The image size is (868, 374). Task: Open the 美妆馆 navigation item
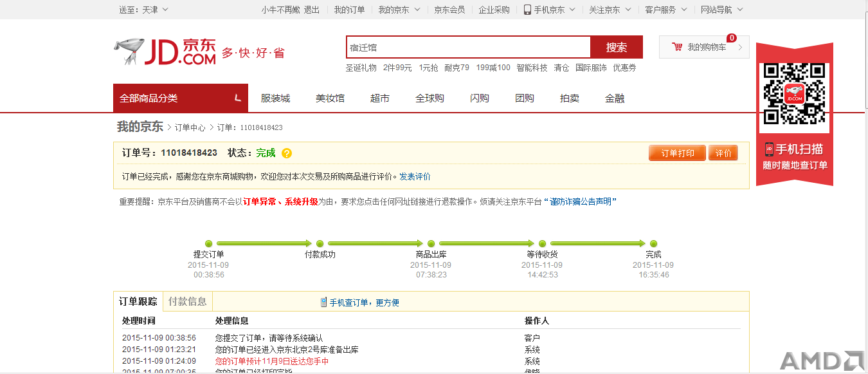click(330, 98)
